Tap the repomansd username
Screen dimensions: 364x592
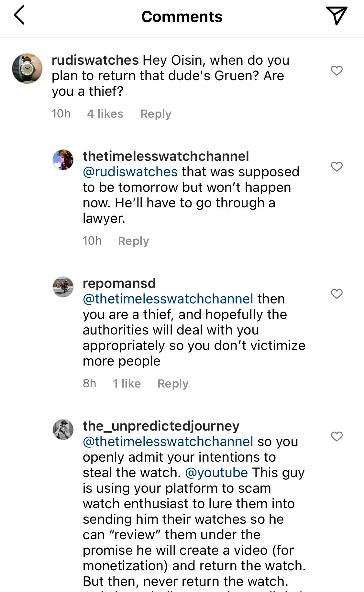(119, 283)
